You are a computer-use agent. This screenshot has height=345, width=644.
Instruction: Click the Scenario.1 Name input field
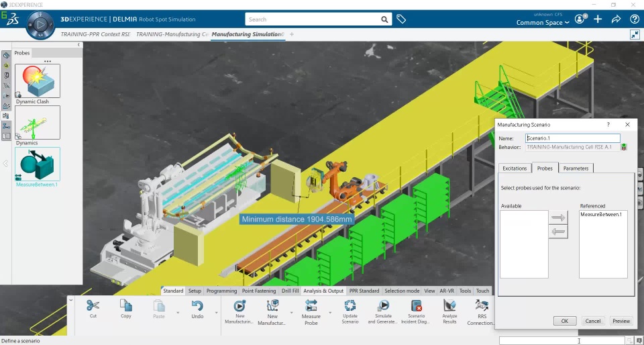[573, 138]
